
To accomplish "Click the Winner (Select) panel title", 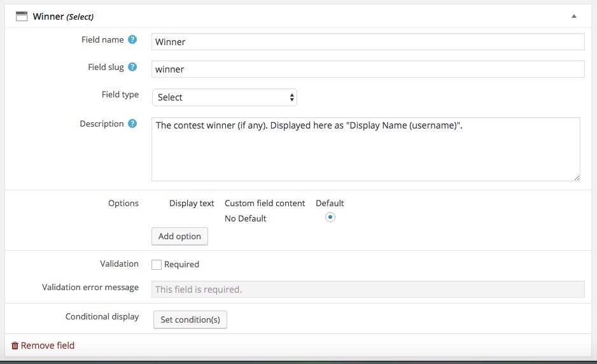I will [63, 17].
